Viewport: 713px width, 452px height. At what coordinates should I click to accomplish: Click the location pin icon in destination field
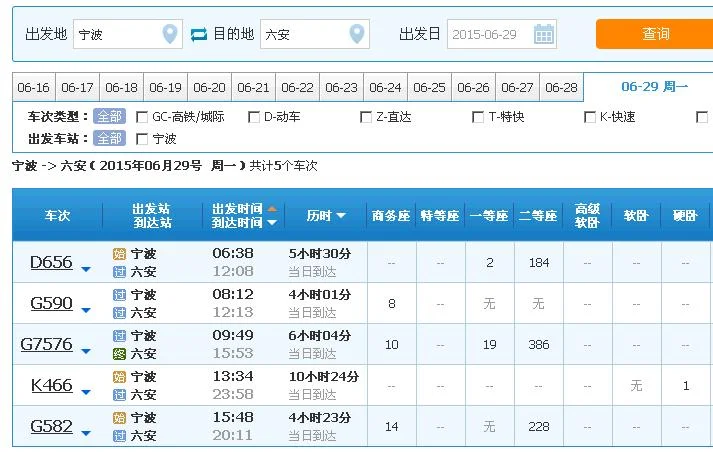(x=357, y=34)
